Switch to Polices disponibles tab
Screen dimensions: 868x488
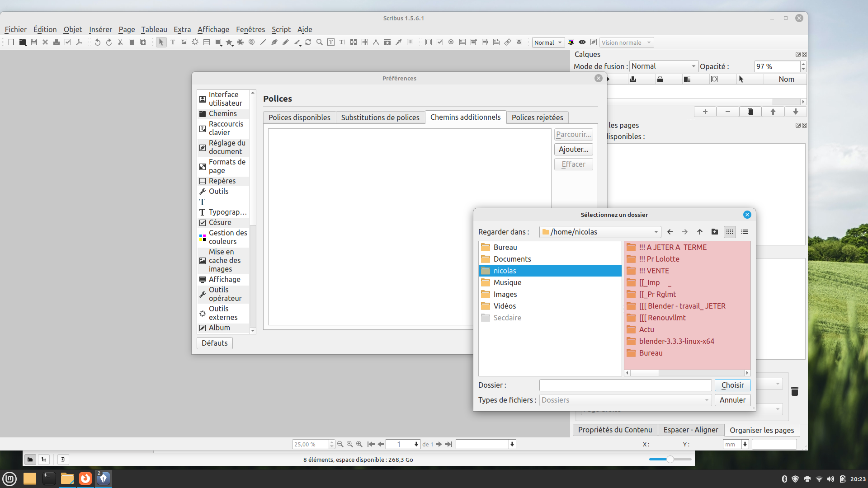(299, 118)
